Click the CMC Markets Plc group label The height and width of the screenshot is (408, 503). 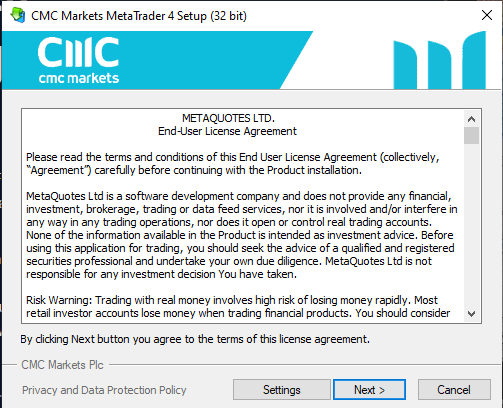tap(62, 365)
